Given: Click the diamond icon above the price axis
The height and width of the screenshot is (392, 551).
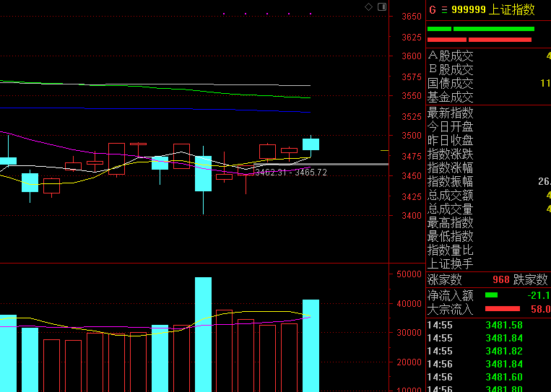Looking at the screenshot, I should click(x=368, y=6).
